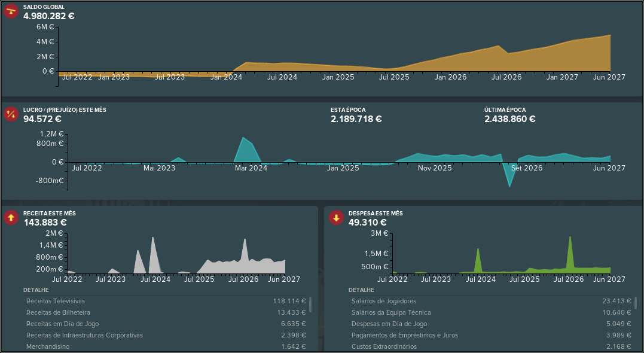644x353 pixels.
Task: Click the 5.049 € matchday expenses value
Action: click(619, 324)
